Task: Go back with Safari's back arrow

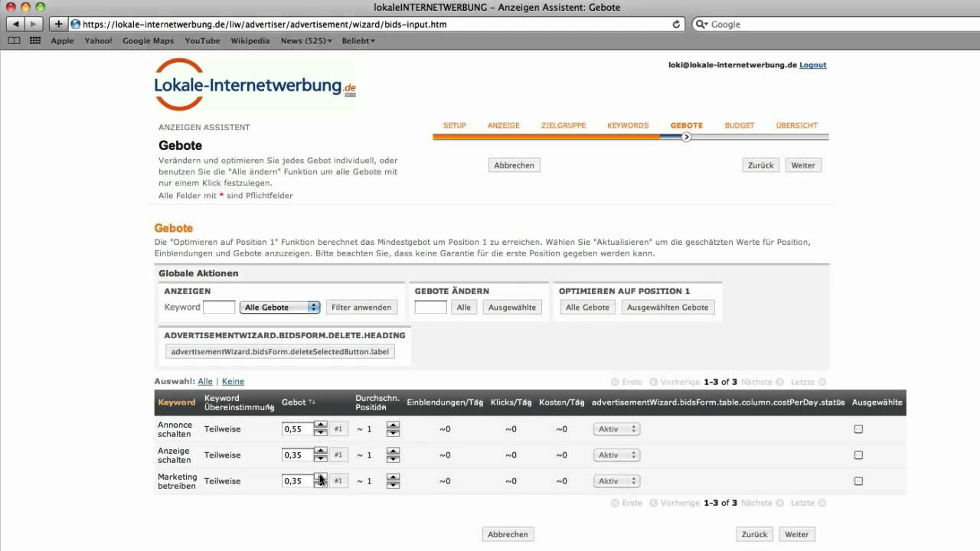Action: tap(16, 24)
